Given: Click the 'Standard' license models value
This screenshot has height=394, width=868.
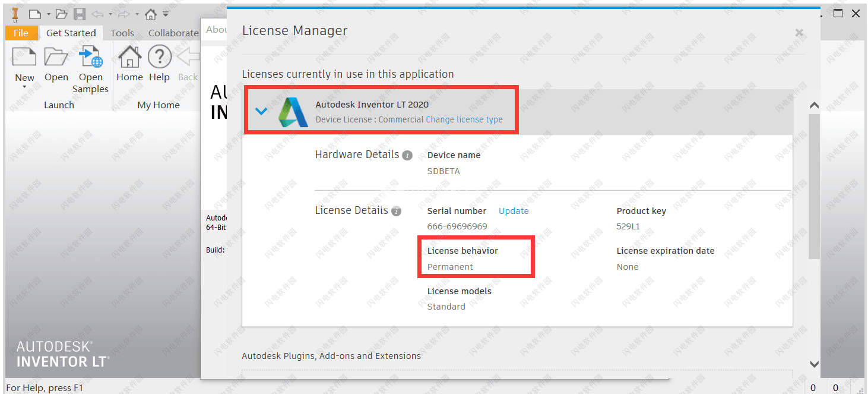Looking at the screenshot, I should [x=446, y=307].
